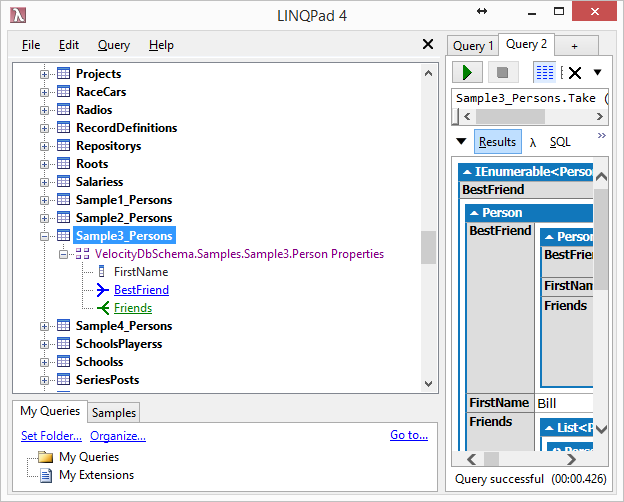Select the My Extensions tree item
The image size is (624, 502).
(x=96, y=475)
